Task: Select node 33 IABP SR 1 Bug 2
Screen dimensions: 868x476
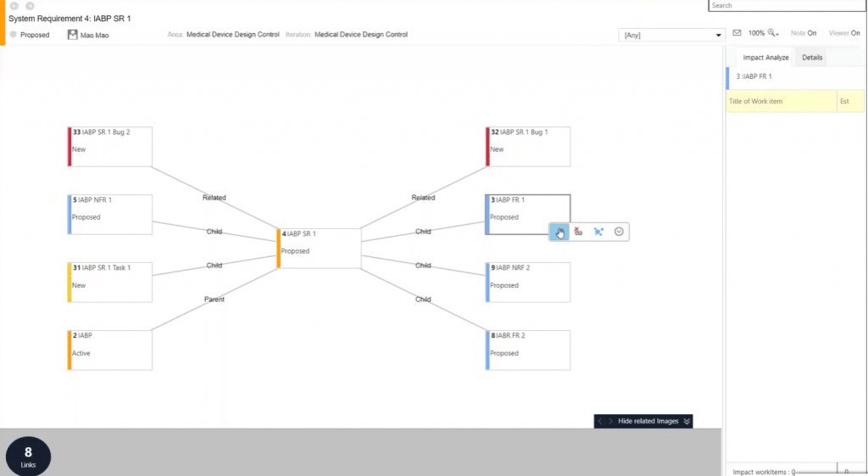Action: coord(109,146)
